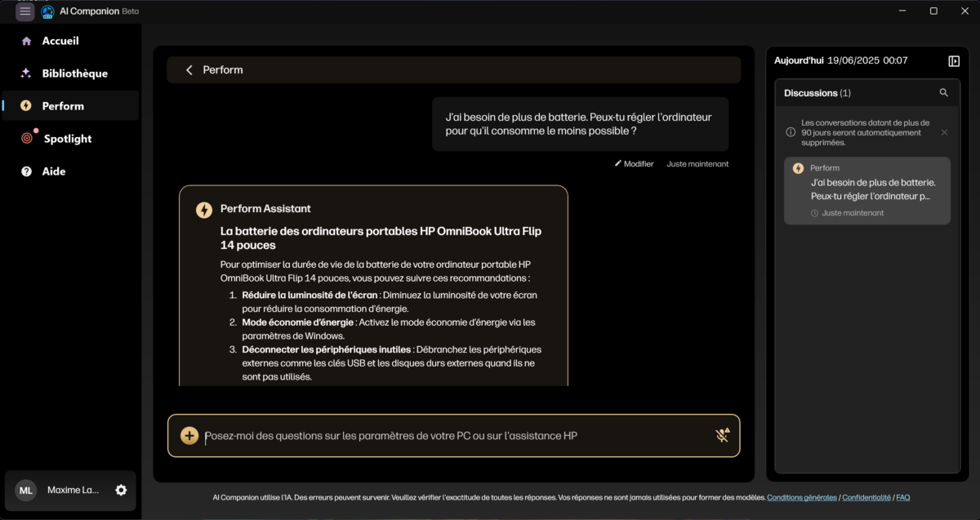
Task: Search discussions with magnifier icon
Action: click(x=944, y=93)
